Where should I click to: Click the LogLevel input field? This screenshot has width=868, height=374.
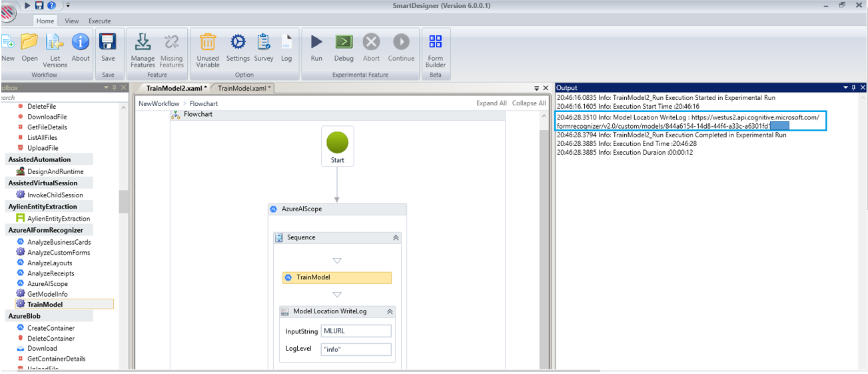click(356, 349)
